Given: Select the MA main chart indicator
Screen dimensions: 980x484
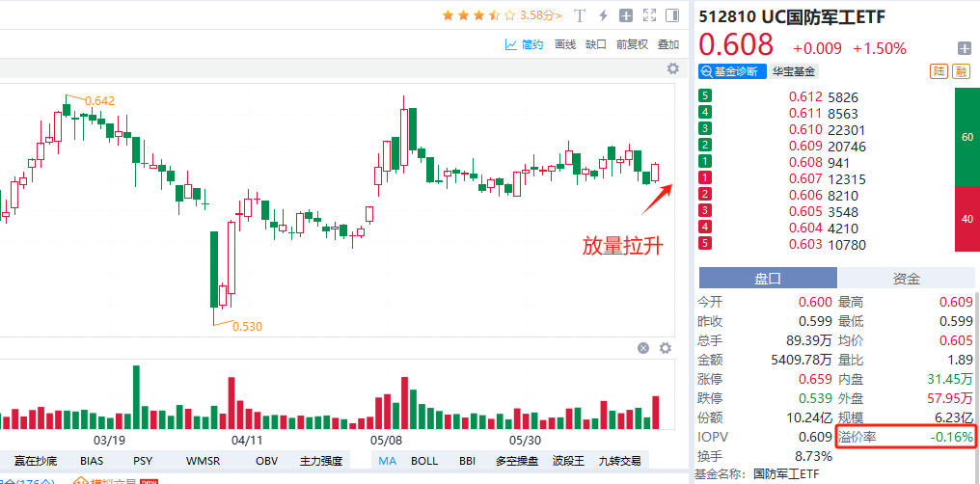Looking at the screenshot, I should (388, 462).
